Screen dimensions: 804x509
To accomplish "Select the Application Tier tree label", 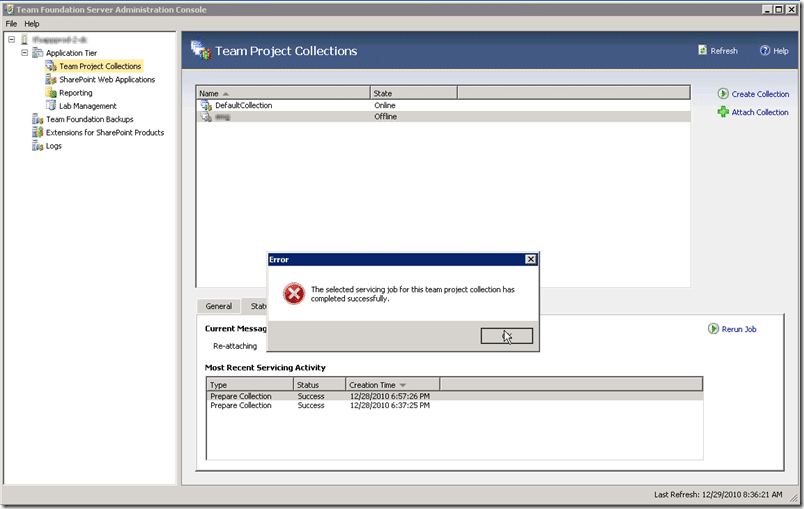I will (x=71, y=53).
